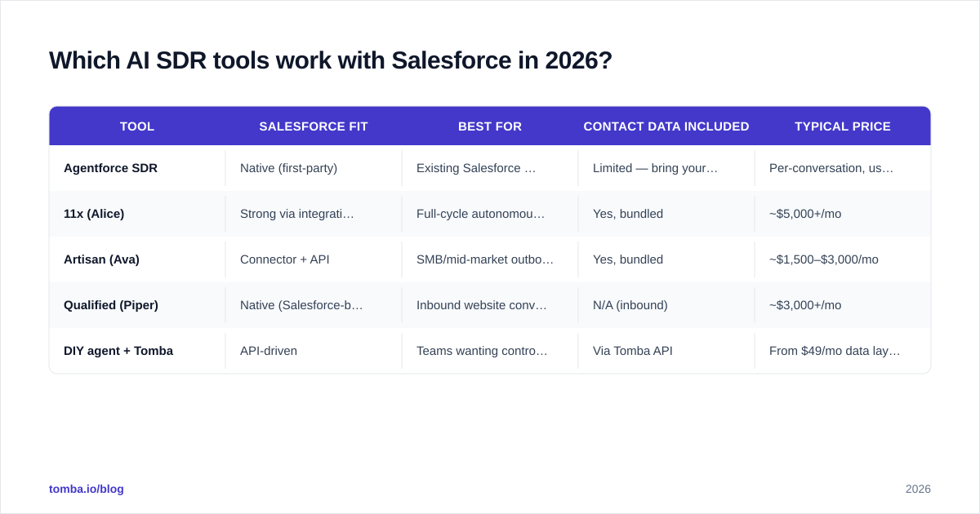Select the Qualified (Piper) tool cell
This screenshot has height=514, width=980.
coord(137,305)
